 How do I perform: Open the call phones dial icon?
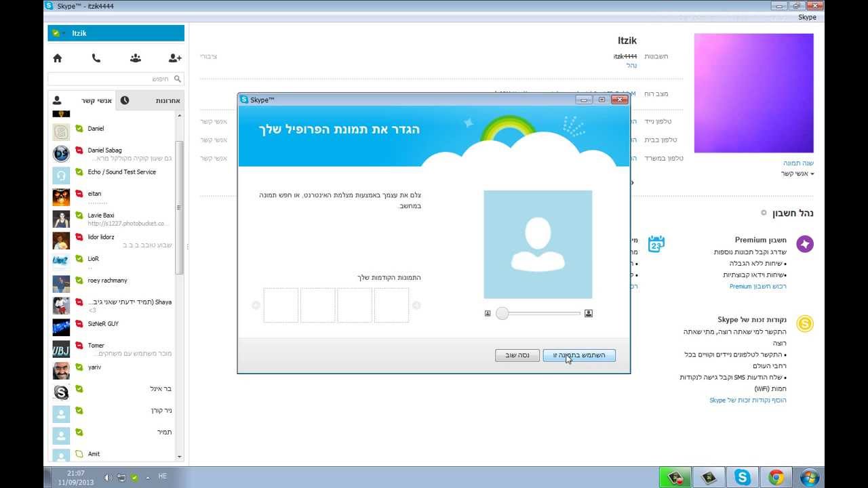tap(96, 58)
